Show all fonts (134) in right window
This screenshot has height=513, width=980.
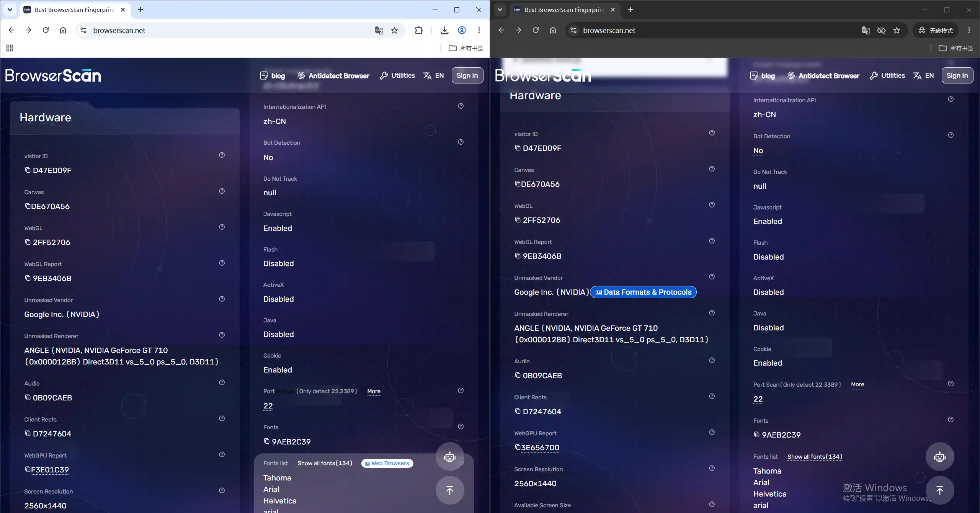click(x=815, y=457)
